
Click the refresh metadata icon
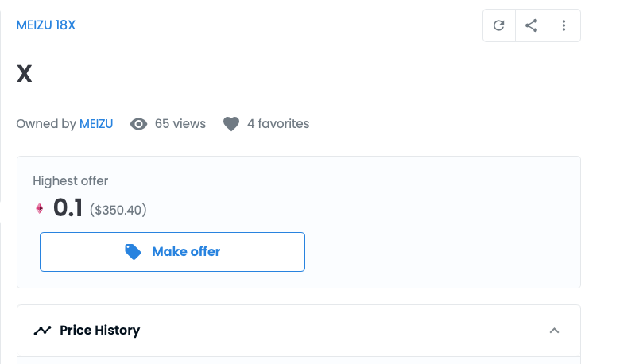coord(499,25)
